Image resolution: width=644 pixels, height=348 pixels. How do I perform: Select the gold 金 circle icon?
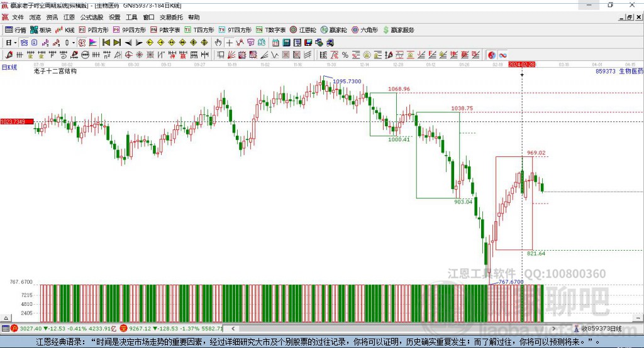(367, 55)
